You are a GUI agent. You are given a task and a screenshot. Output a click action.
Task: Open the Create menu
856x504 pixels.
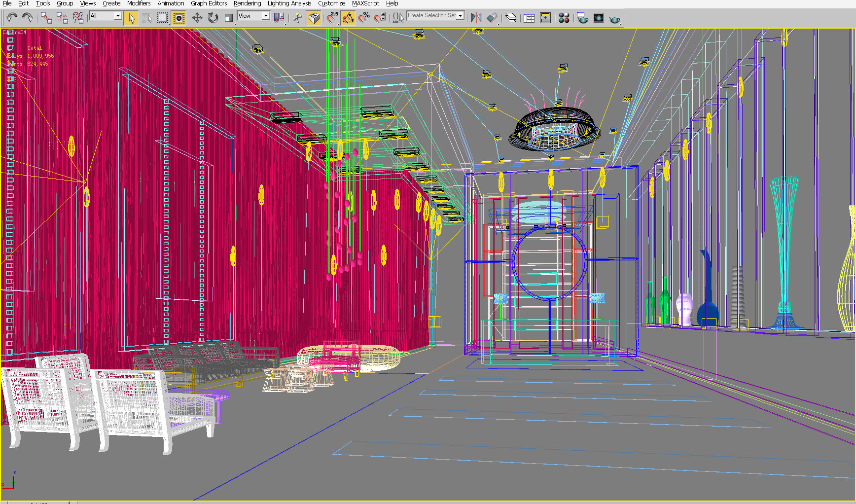[111, 3]
